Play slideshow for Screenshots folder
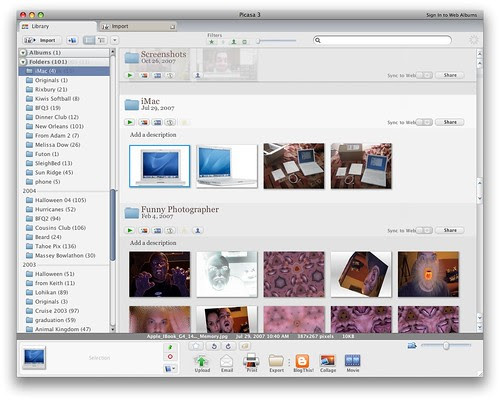500x400 pixels. coord(130,75)
